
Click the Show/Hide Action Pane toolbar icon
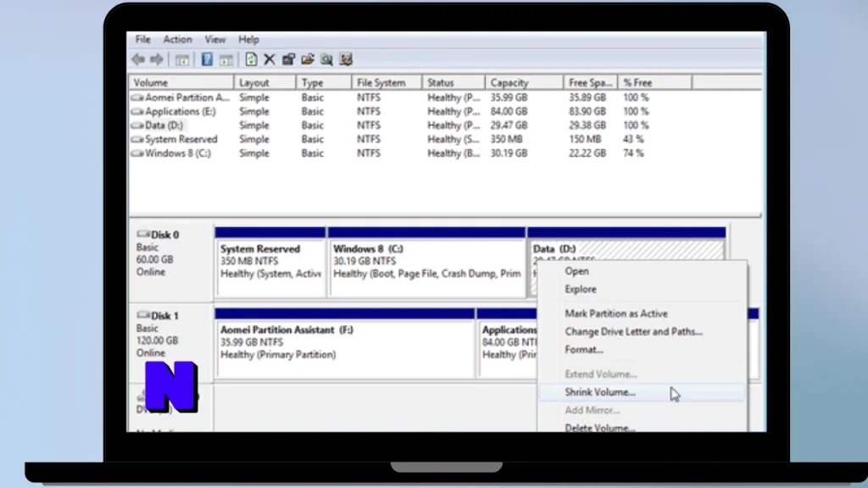[225, 60]
